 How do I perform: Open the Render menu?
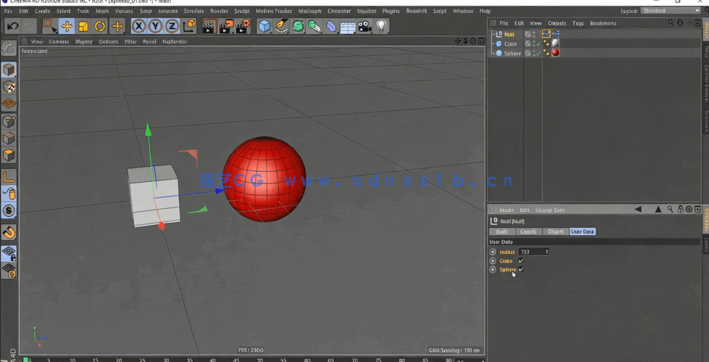click(x=219, y=11)
